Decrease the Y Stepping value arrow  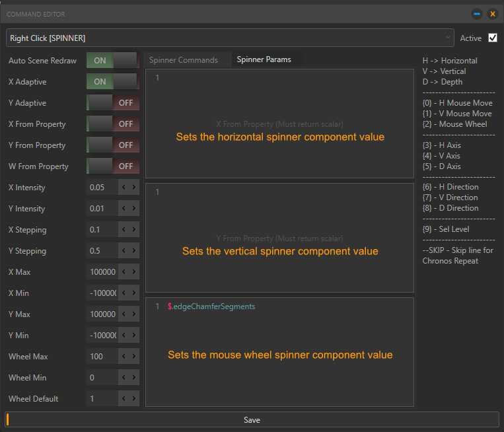124,251
